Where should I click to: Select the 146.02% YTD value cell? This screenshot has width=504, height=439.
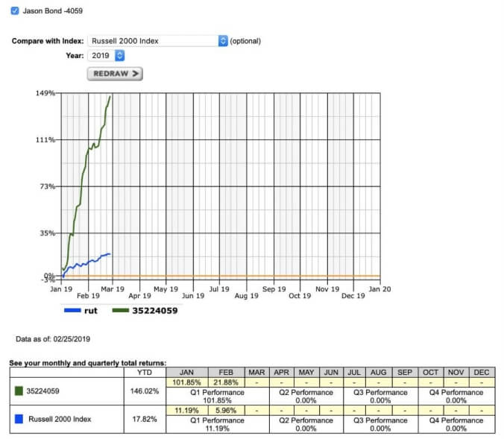click(146, 391)
